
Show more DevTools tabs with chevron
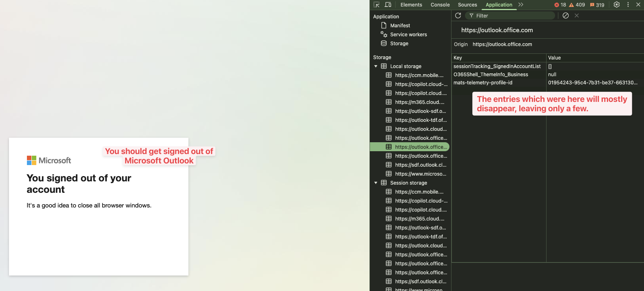[521, 5]
